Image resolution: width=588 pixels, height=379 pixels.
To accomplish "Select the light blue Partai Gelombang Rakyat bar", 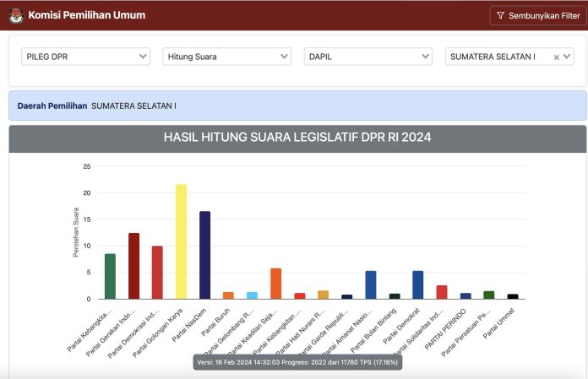I will (253, 295).
